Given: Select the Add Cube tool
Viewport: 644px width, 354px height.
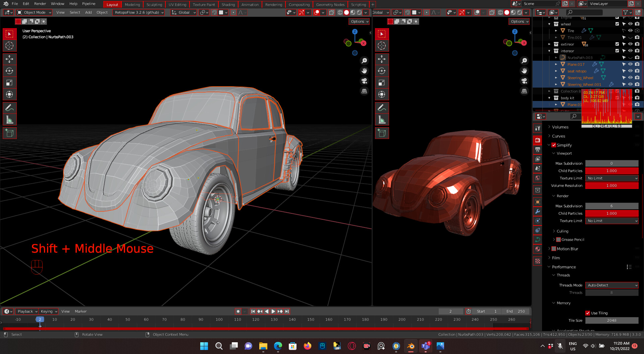Looking at the screenshot, I should [9, 133].
